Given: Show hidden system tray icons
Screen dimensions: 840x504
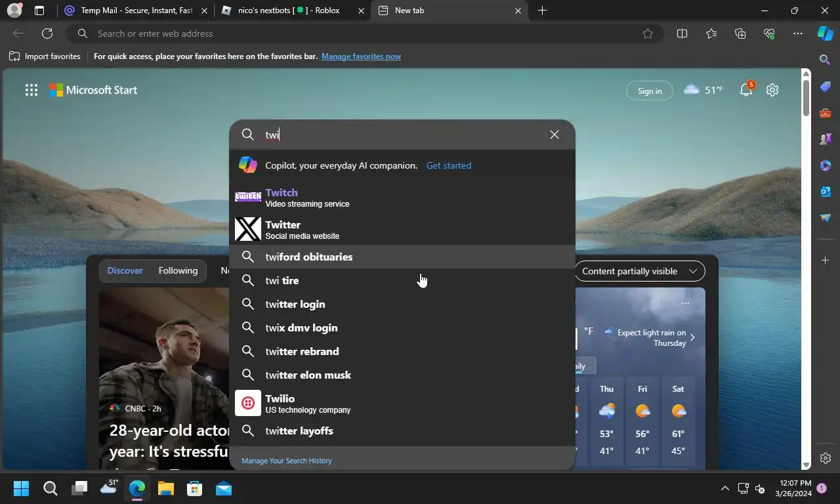Looking at the screenshot, I should [724, 488].
